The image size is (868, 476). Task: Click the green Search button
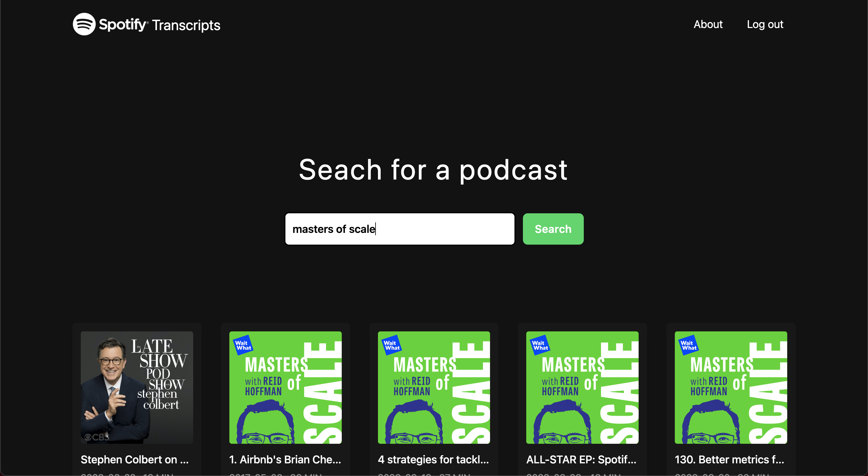coord(553,229)
